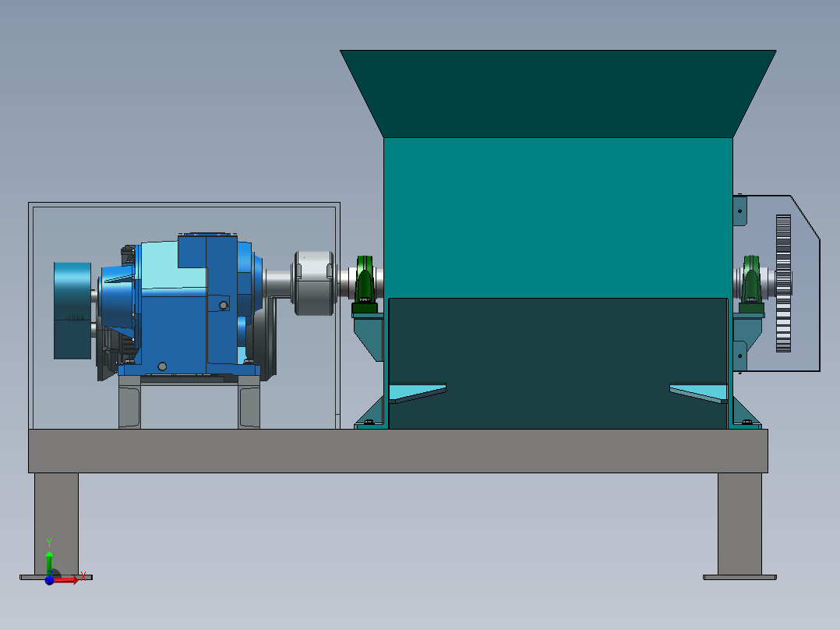
Task: Select the left bearing support bracket
Action: pyautogui.click(x=369, y=338)
